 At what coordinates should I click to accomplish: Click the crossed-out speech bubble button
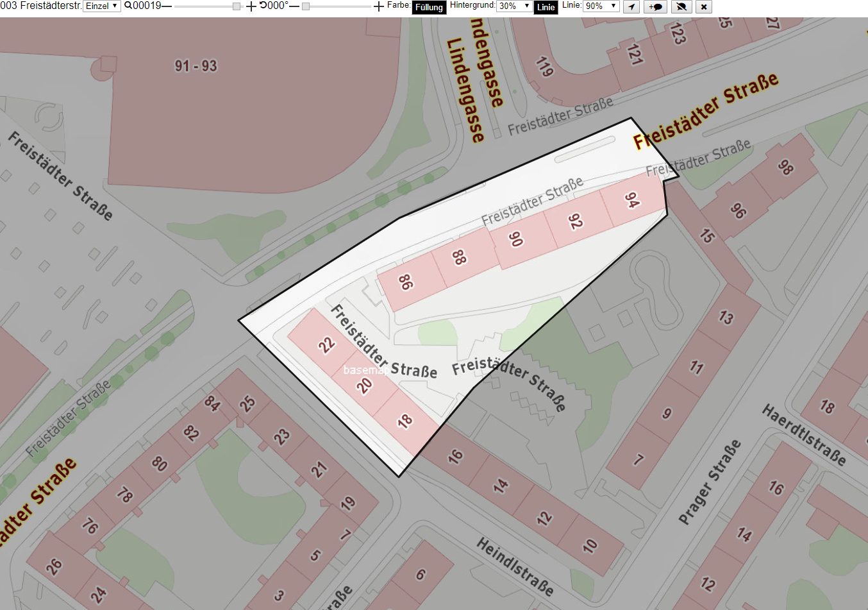681,6
